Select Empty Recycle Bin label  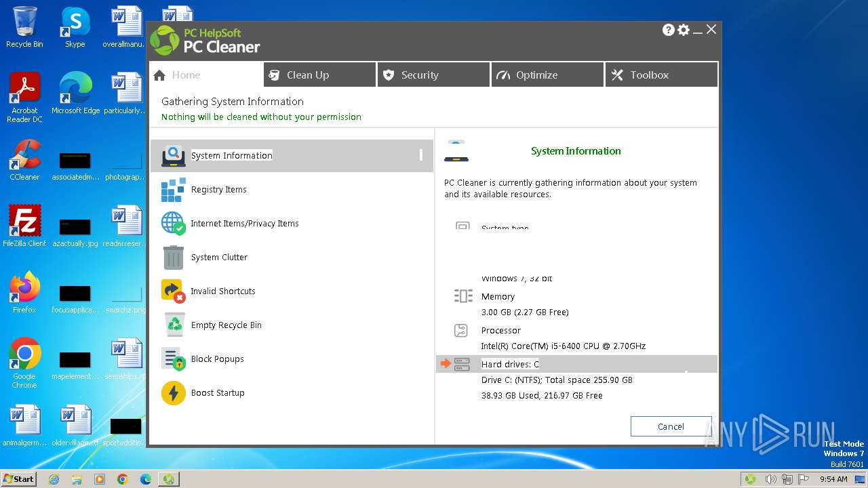click(226, 325)
